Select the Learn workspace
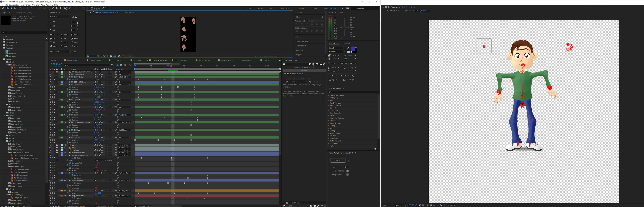 tap(272, 9)
